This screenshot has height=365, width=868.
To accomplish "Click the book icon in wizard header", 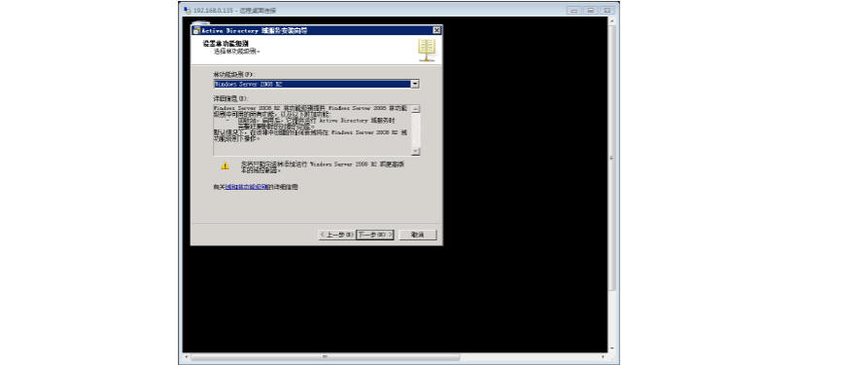I will (x=427, y=50).
